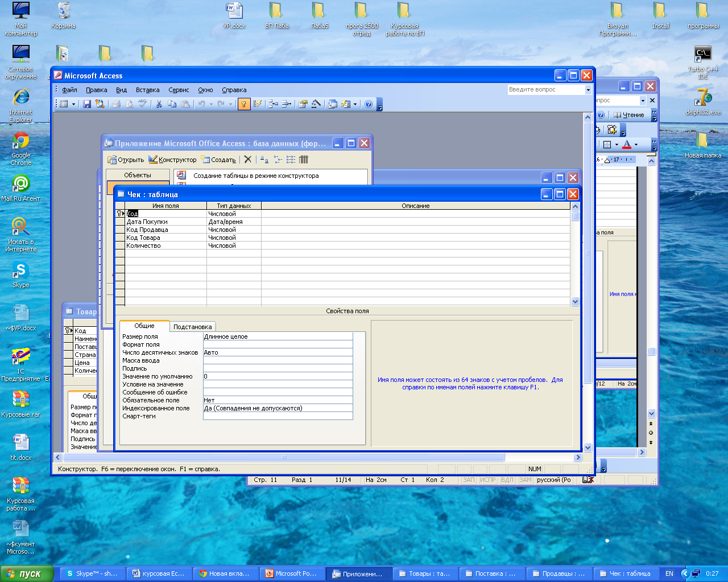The height and width of the screenshot is (582, 728).
Task: Click the Spelling check ABC icon
Action: tap(142, 104)
